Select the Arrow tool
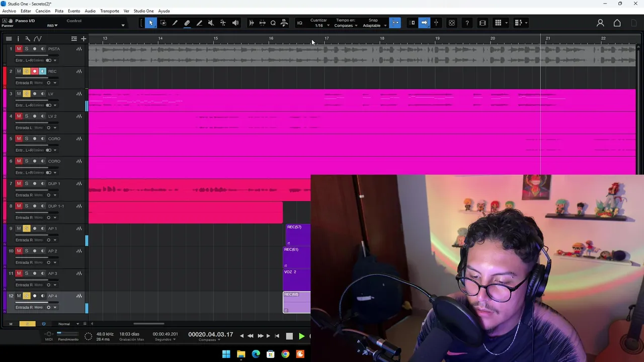Viewport: 644px width, 362px height. (x=150, y=23)
